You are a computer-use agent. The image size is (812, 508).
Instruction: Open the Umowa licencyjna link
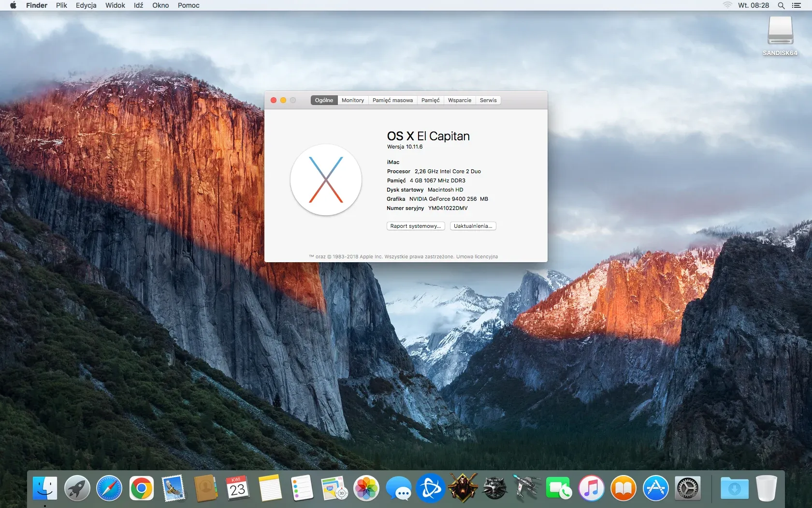pos(477,257)
